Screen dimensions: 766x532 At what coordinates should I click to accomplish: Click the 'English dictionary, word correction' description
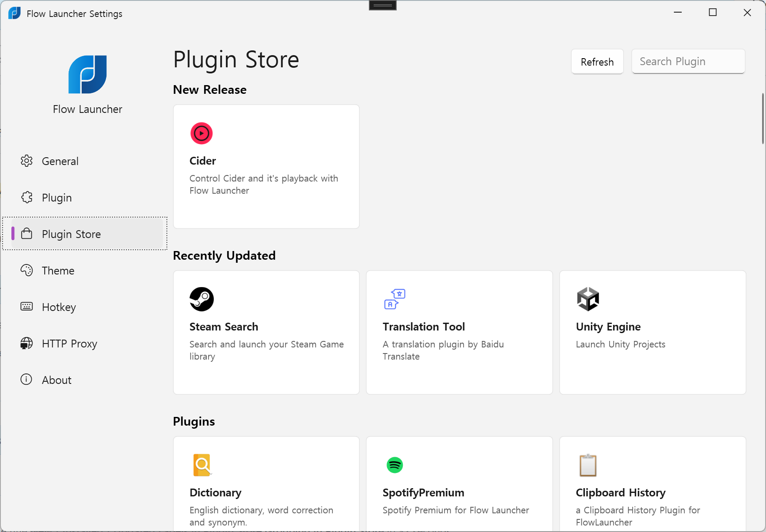pos(262,516)
